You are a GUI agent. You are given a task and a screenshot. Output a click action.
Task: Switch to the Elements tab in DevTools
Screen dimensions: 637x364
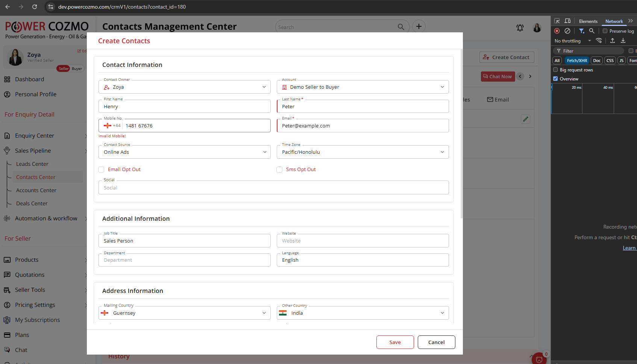click(x=588, y=21)
